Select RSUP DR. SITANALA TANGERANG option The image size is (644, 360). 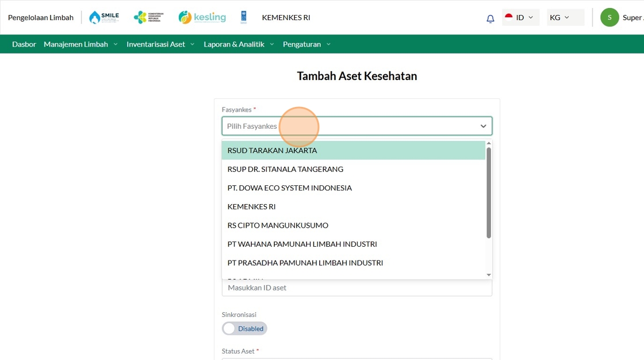353,169
